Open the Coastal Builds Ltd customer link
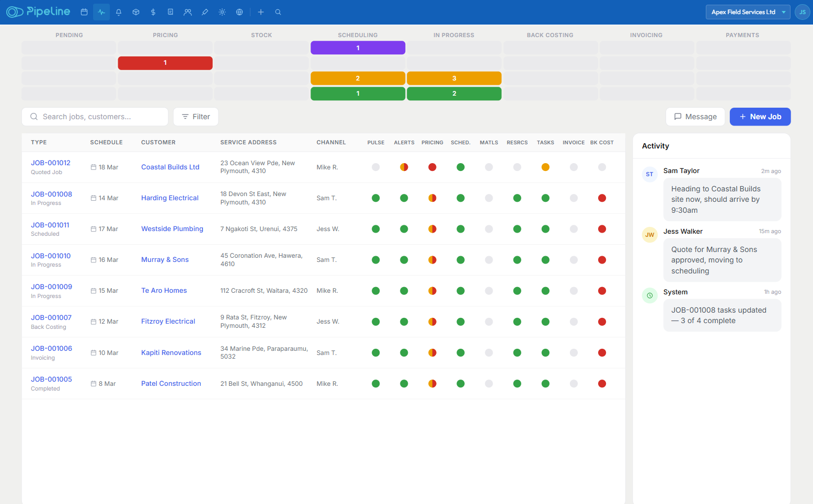The width and height of the screenshot is (813, 504). 170,167
